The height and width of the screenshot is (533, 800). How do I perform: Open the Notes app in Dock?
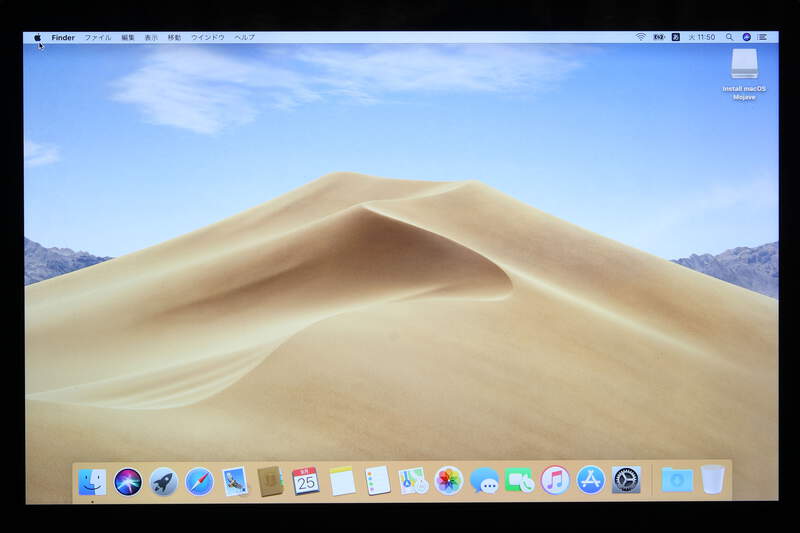pyautogui.click(x=342, y=481)
